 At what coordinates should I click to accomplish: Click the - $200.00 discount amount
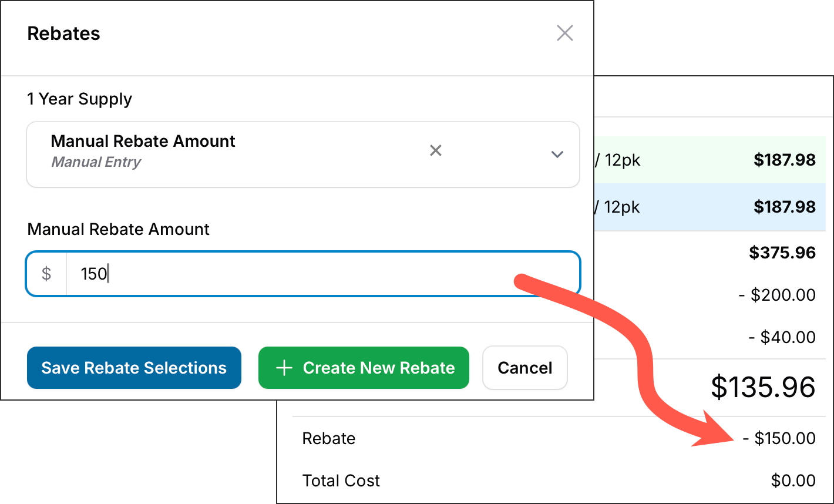pos(777,295)
